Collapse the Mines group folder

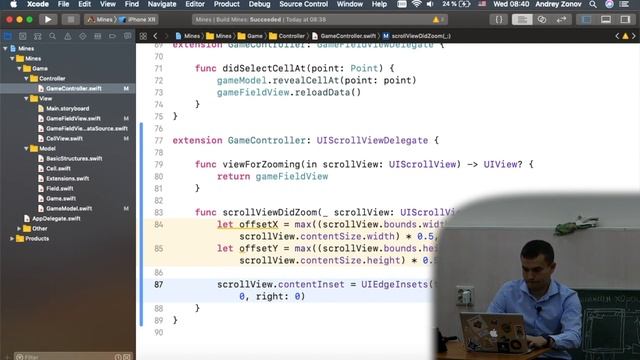pos(12,58)
